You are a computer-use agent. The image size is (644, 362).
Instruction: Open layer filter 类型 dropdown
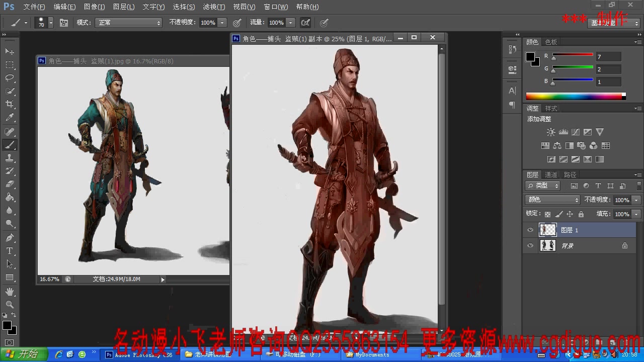543,186
